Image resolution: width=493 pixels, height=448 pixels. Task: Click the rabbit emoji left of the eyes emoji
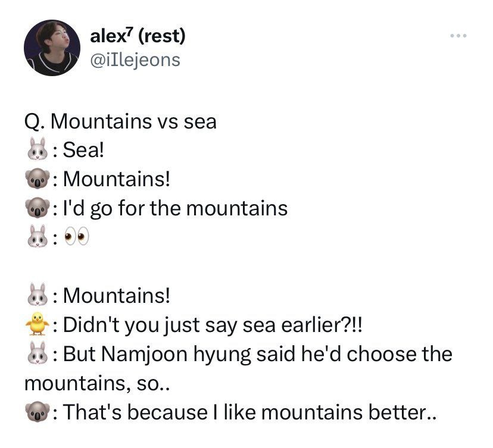pos(38,236)
